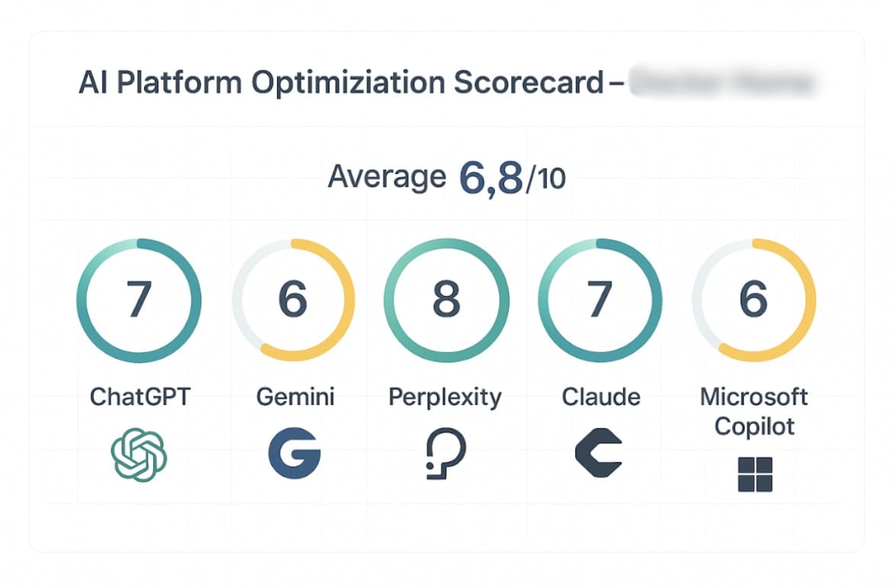The image size is (894, 588).
Task: Select the Claude platform label
Action: 601,397
